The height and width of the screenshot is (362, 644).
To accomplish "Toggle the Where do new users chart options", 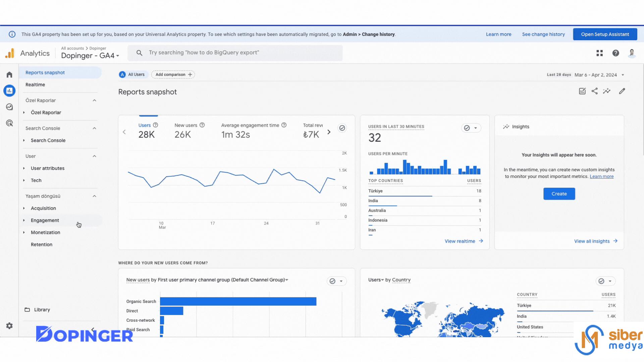I will pyautogui.click(x=341, y=281).
